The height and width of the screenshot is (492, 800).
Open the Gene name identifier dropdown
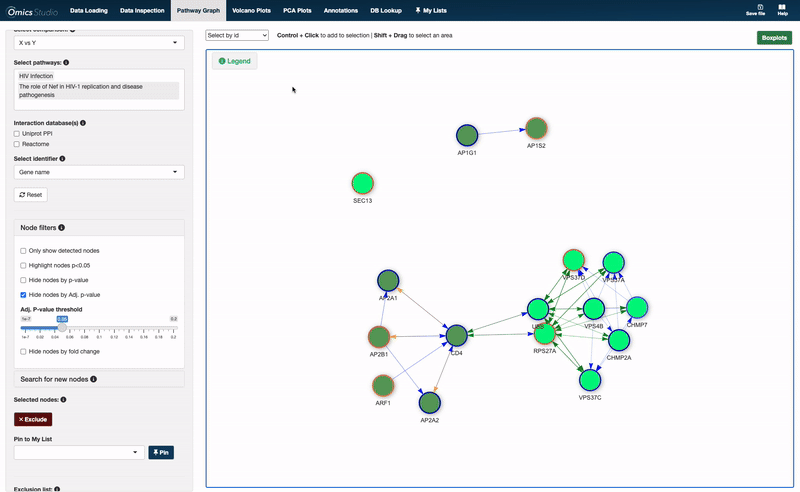click(98, 172)
